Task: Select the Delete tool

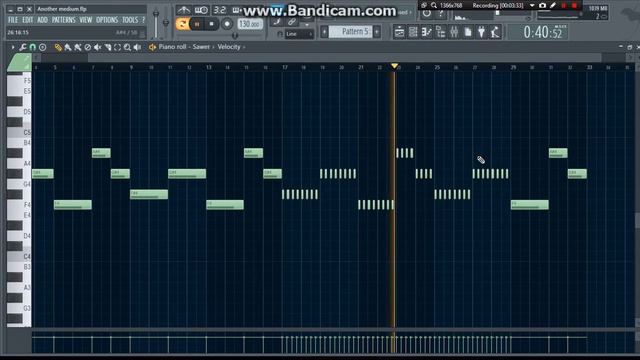Action: [x=87, y=47]
